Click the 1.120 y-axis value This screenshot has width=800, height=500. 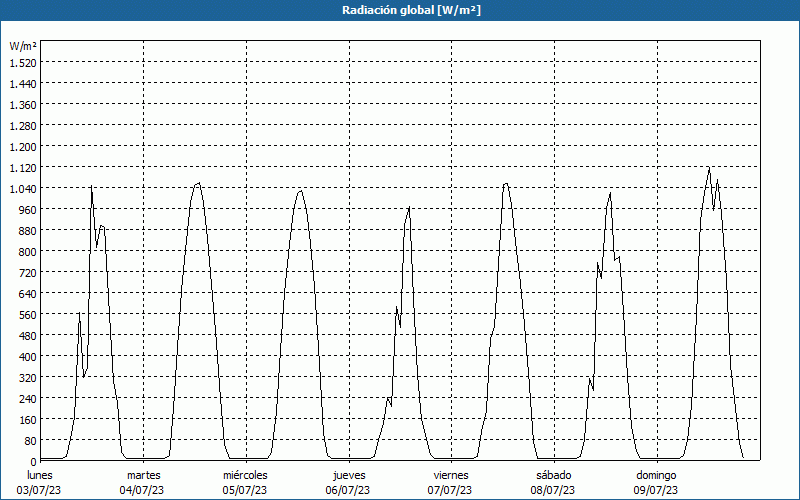point(23,167)
